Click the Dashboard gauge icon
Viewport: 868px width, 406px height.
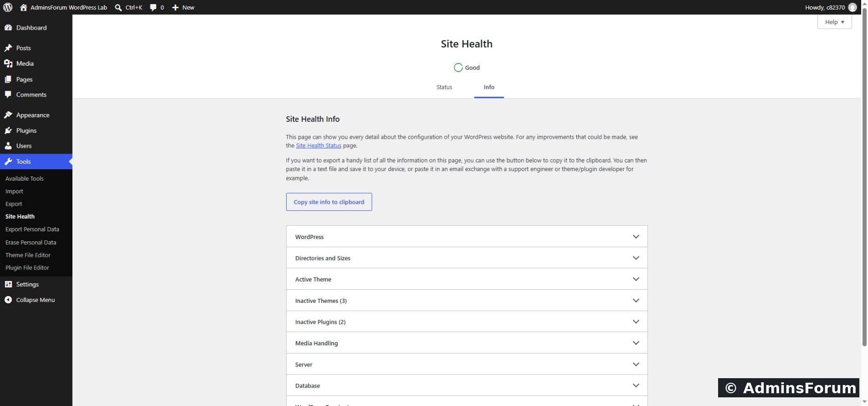pos(8,28)
